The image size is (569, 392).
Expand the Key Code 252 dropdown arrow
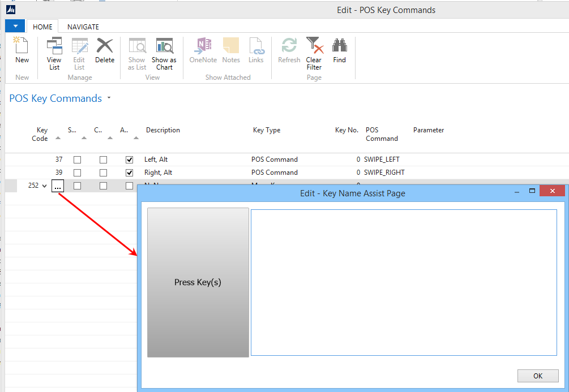click(44, 186)
